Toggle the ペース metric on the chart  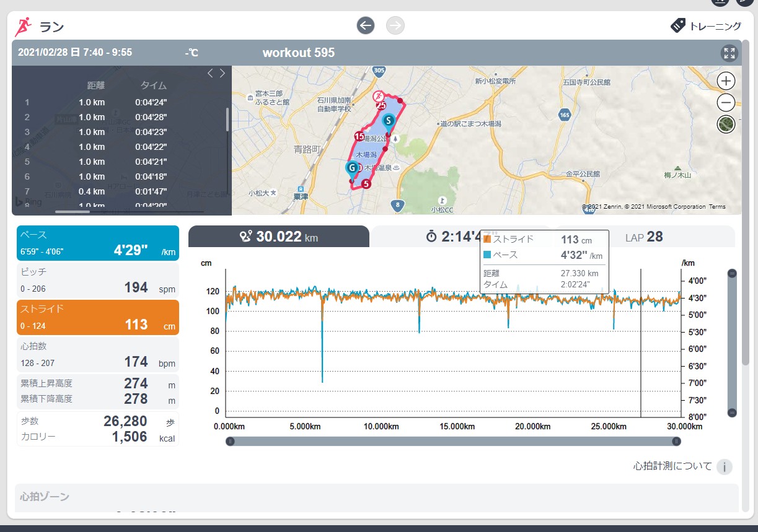(98, 243)
